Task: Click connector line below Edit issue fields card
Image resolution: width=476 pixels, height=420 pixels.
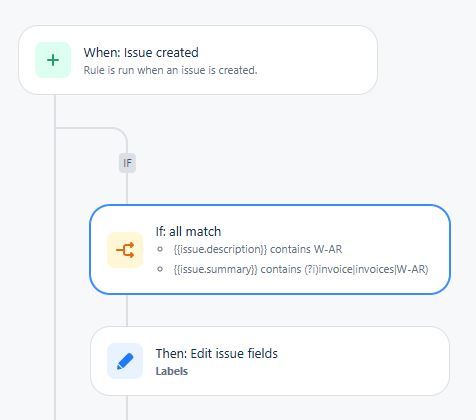Action: tap(127, 408)
